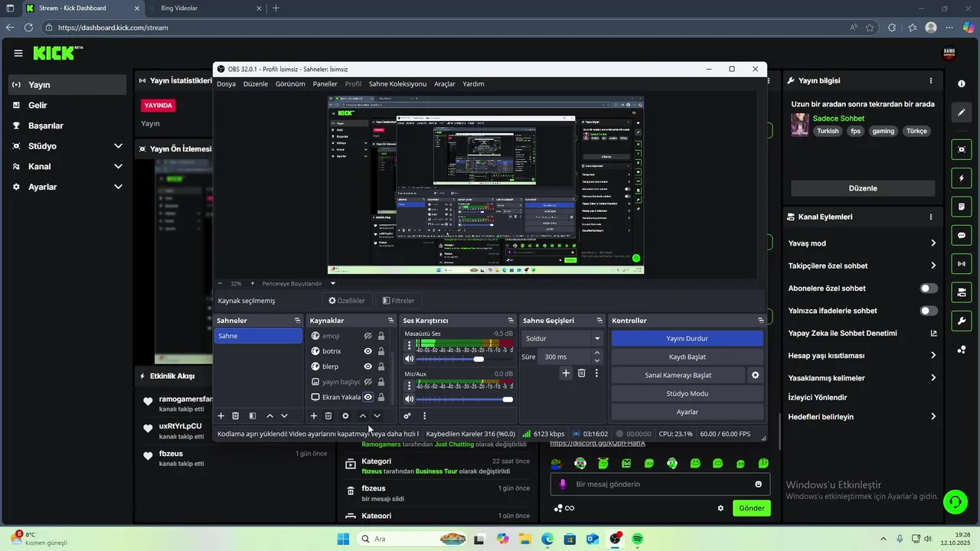This screenshot has height=551, width=980.
Task: Show the yayın başlıç source
Action: tap(367, 382)
